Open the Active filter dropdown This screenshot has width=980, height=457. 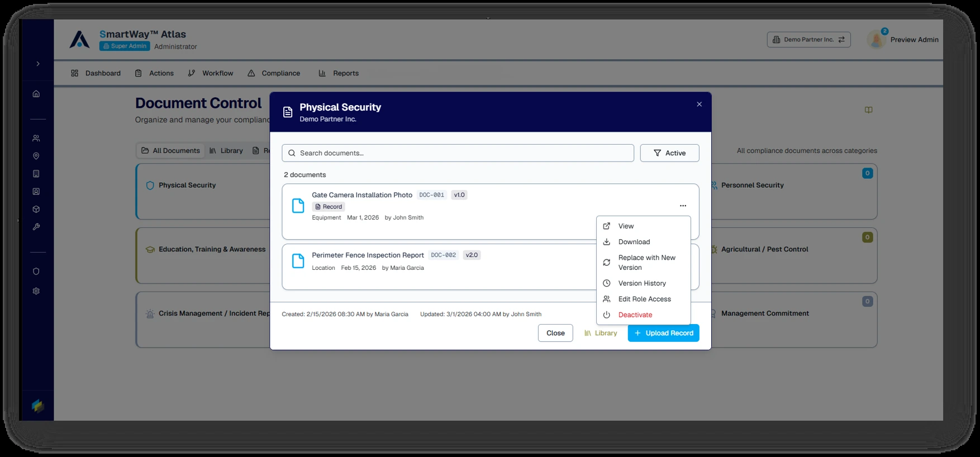669,153
